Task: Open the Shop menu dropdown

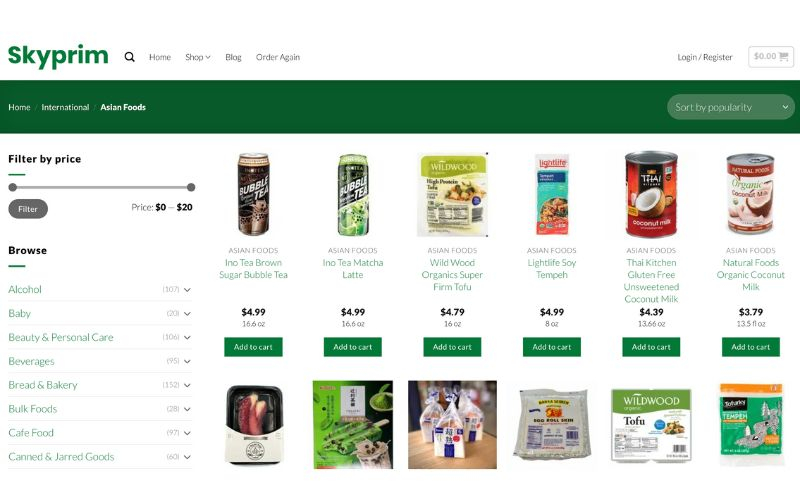Action: (197, 57)
